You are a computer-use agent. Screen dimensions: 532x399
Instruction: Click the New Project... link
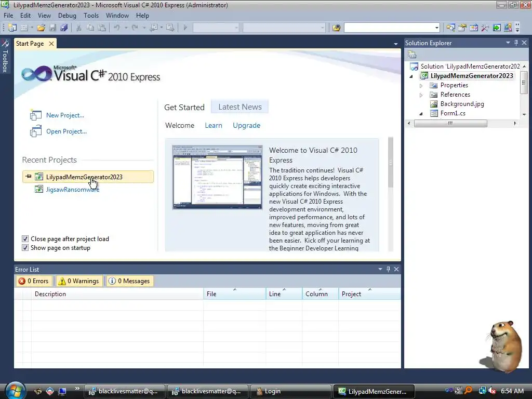(x=65, y=115)
